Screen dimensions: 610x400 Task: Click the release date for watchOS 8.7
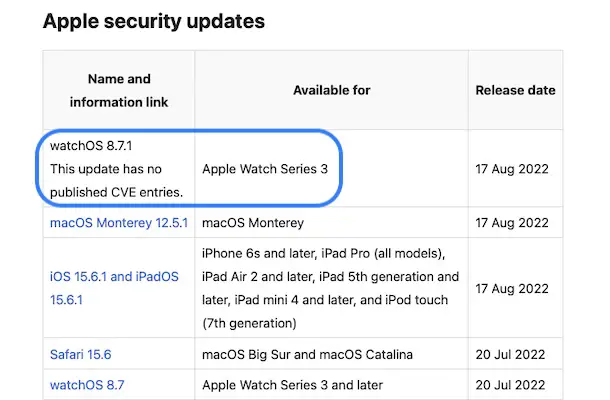click(x=513, y=383)
